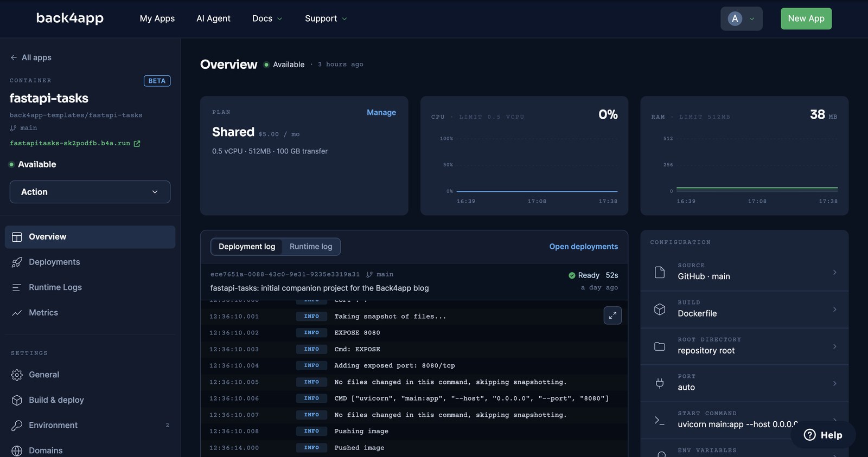Select the Deployments sidebar item
The width and height of the screenshot is (868, 457).
click(90, 262)
